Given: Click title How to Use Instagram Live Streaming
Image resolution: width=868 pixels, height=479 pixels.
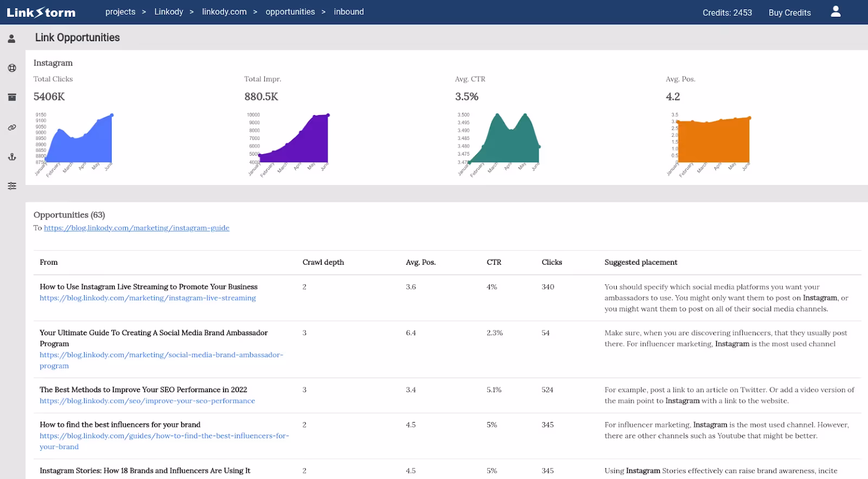Looking at the screenshot, I should [149, 286].
